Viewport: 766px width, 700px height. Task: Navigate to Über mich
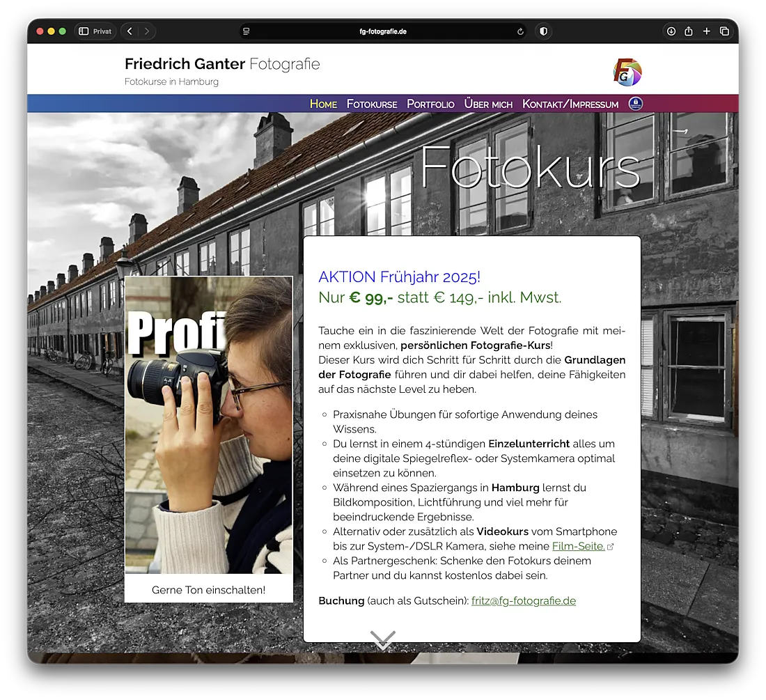click(x=488, y=104)
